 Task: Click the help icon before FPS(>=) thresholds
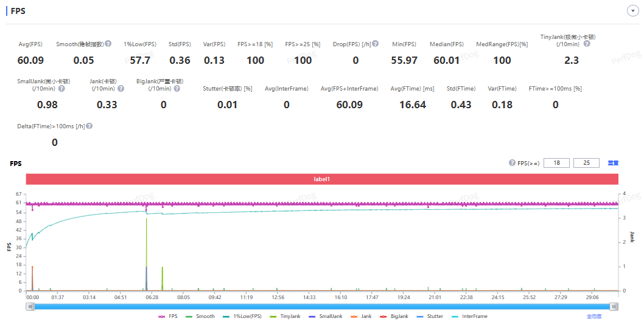tap(512, 163)
